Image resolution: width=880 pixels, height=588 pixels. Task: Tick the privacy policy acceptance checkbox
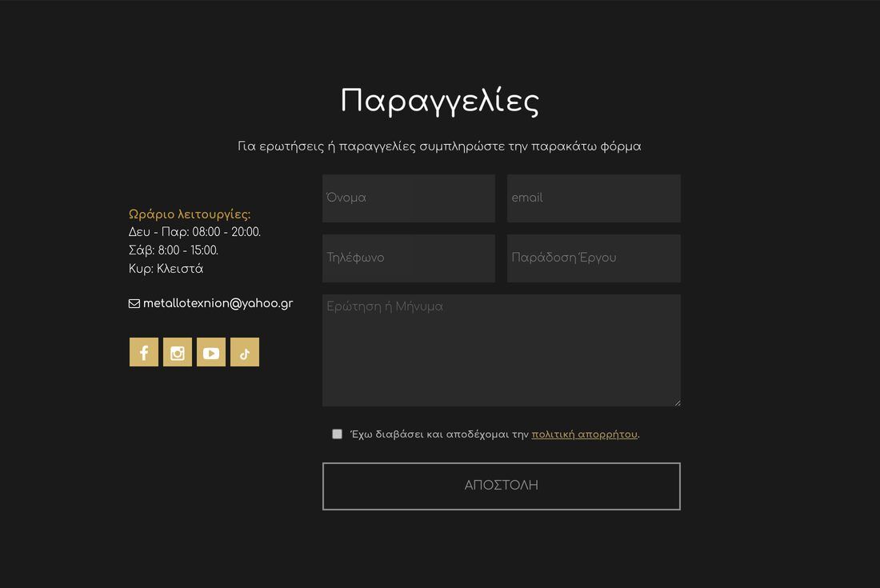337,434
